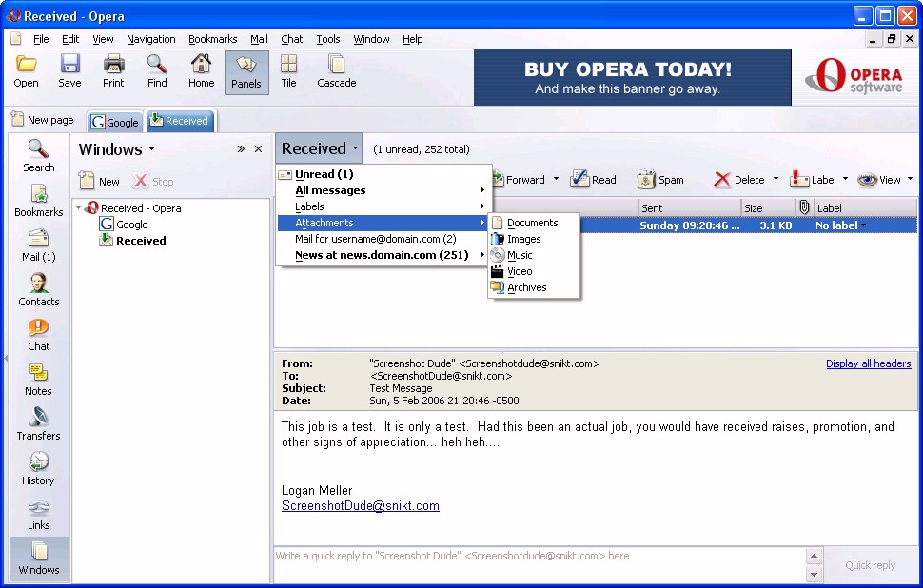Screen dimensions: 923x588
Task: Click the Display all headers link
Action: (868, 363)
